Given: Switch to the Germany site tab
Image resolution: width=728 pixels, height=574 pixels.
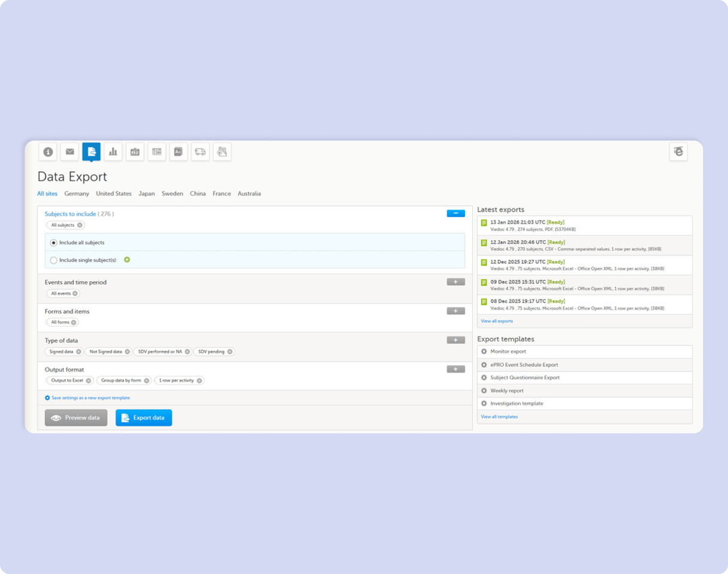Looking at the screenshot, I should click(77, 194).
